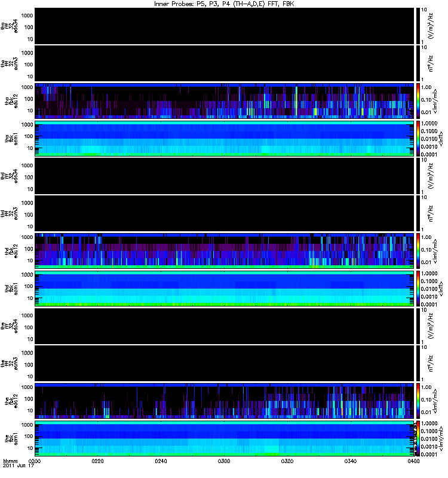
Task: Click the thd fbk scm1 rainbow color bar
Action: [418, 289]
